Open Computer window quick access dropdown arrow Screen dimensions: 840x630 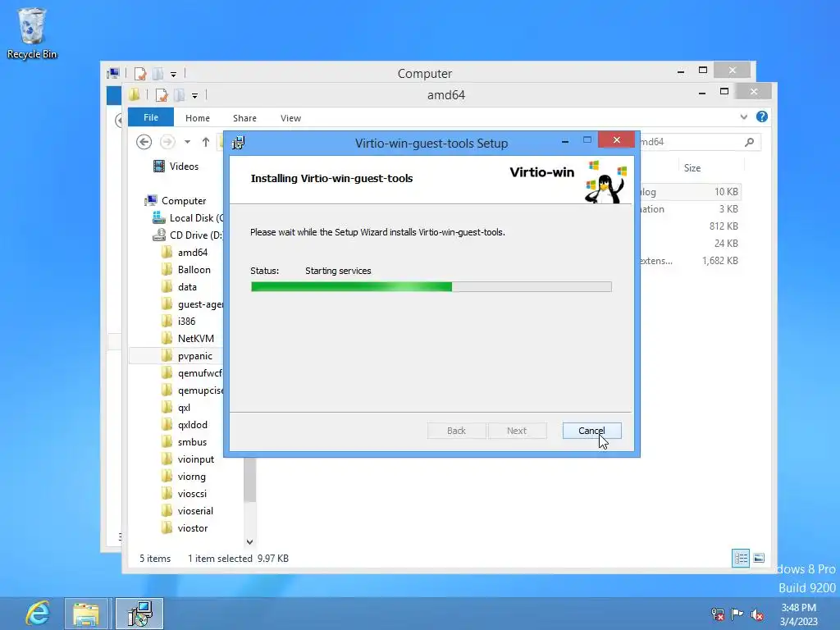click(174, 74)
